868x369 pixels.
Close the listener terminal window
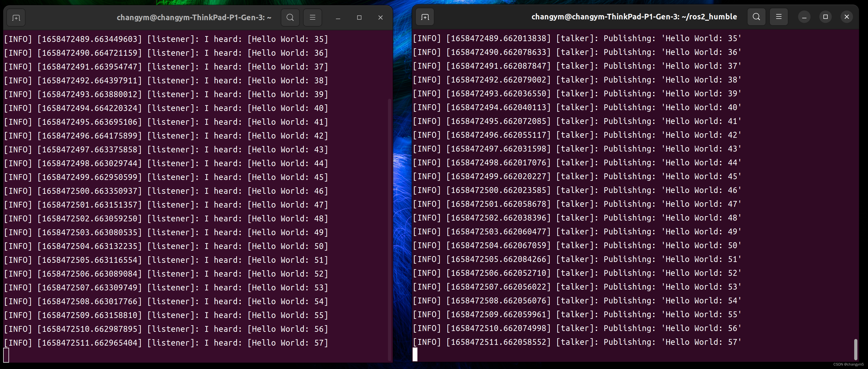[381, 18]
